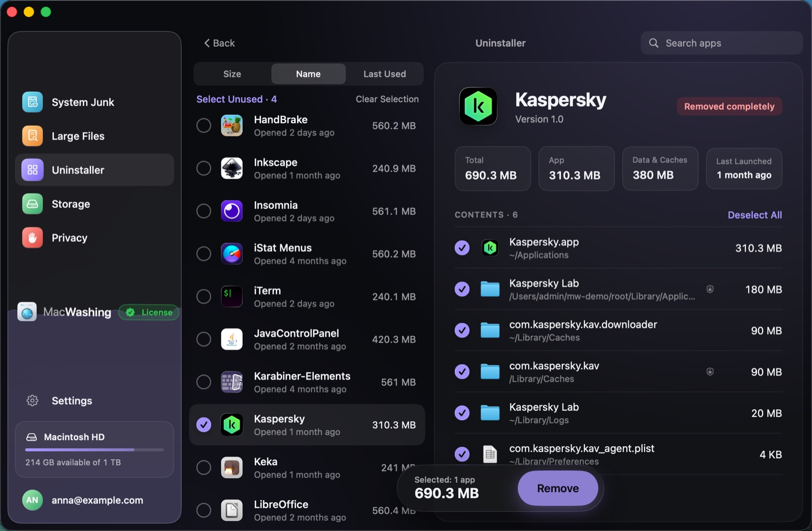Click the Settings gear icon
Screen dimensions: 812x531
(32, 401)
